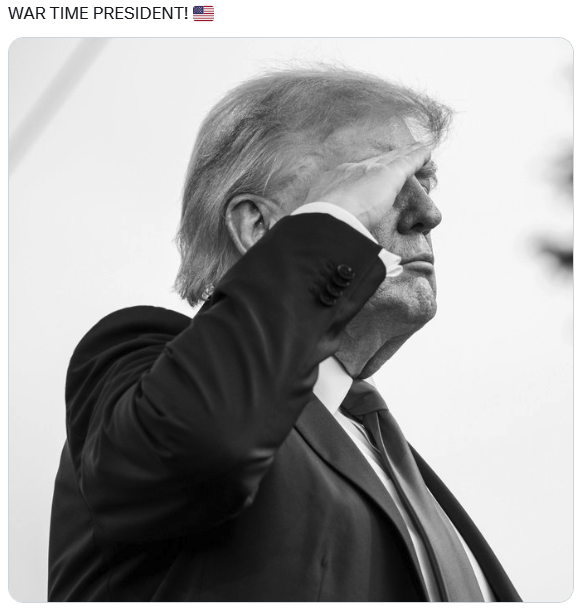Click the saluting hand in the photo

tap(377, 180)
